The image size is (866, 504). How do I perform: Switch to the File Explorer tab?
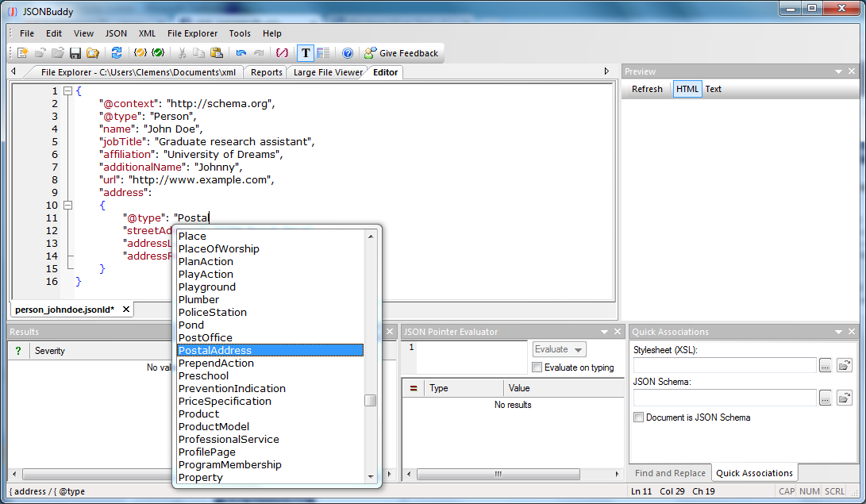click(x=138, y=72)
